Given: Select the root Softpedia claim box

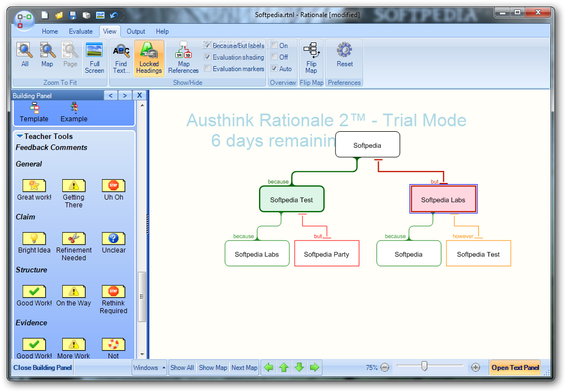Looking at the screenshot, I should [x=368, y=144].
